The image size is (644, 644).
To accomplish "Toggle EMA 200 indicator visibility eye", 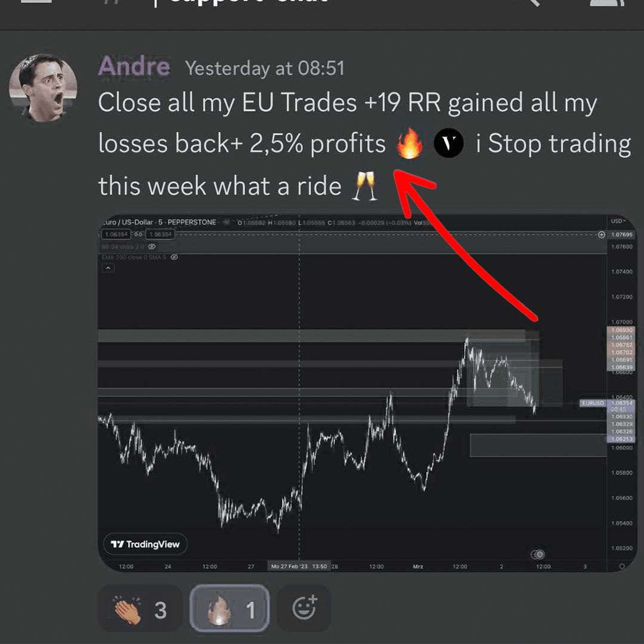I will [174, 257].
